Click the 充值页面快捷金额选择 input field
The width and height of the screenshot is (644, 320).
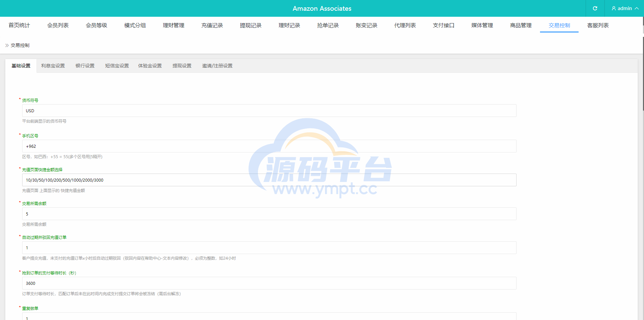269,180
